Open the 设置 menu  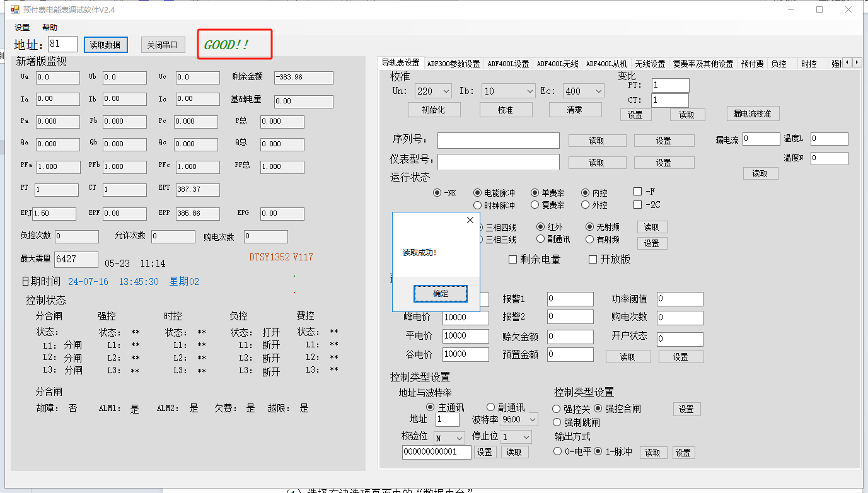pos(22,28)
